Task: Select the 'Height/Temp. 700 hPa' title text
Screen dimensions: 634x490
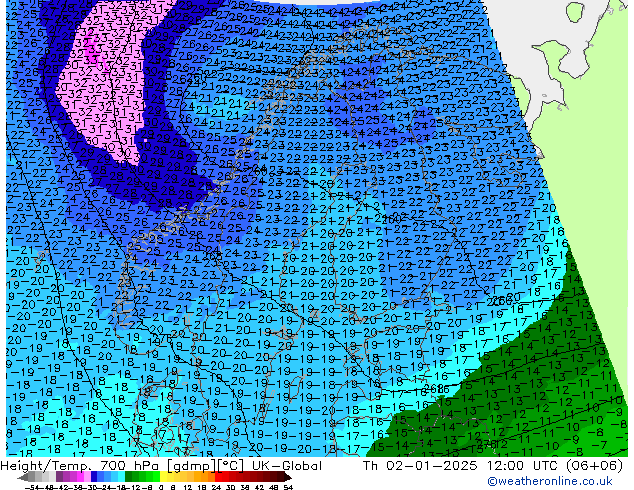Action: pos(80,466)
